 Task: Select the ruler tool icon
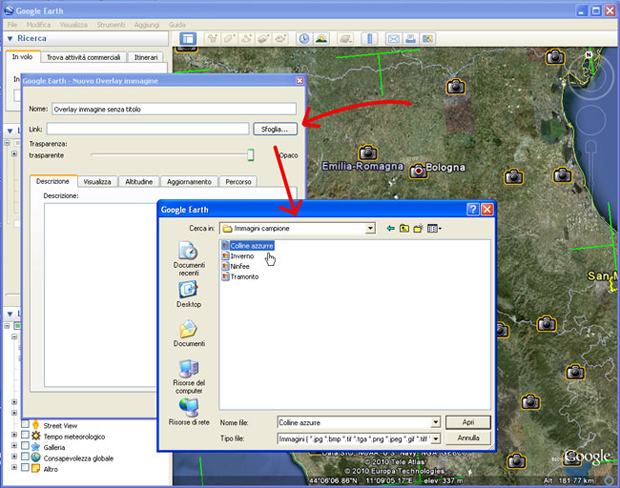point(370,39)
